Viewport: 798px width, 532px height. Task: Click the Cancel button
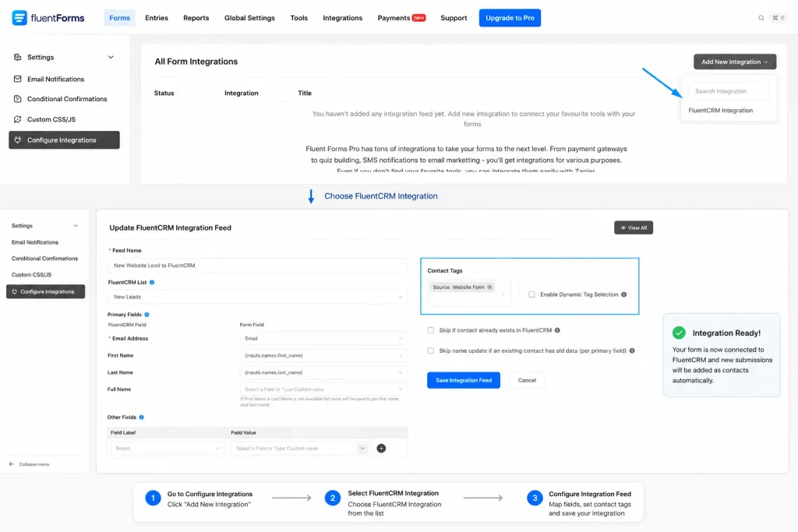(527, 380)
